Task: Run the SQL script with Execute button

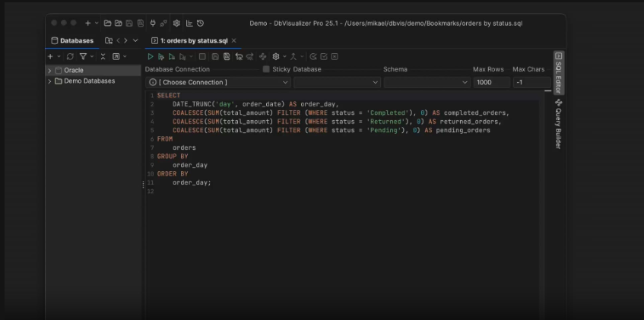Action: tap(151, 56)
